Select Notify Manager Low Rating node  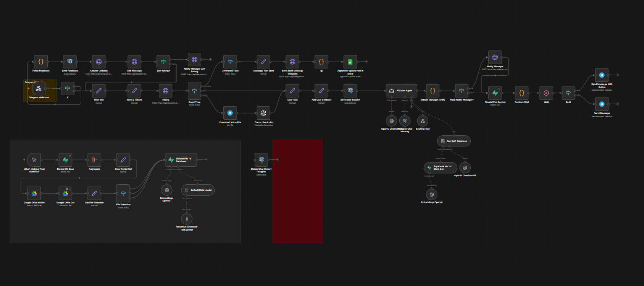pyautogui.click(x=194, y=60)
